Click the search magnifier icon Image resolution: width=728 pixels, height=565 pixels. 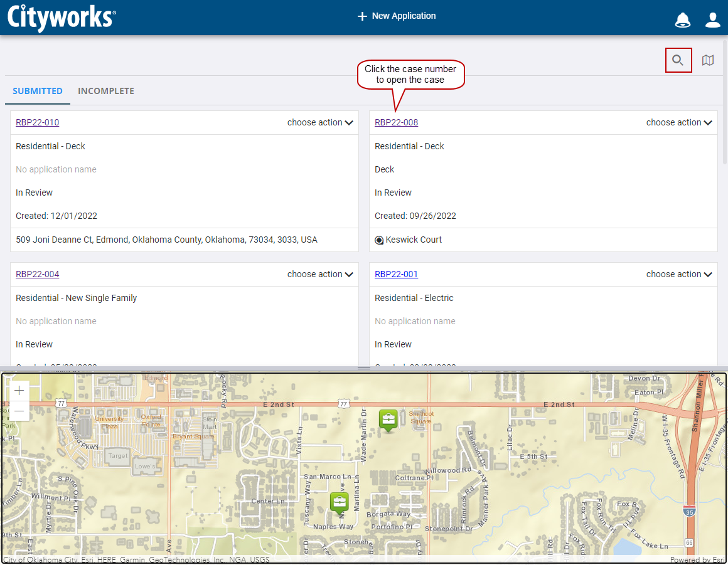(678, 60)
